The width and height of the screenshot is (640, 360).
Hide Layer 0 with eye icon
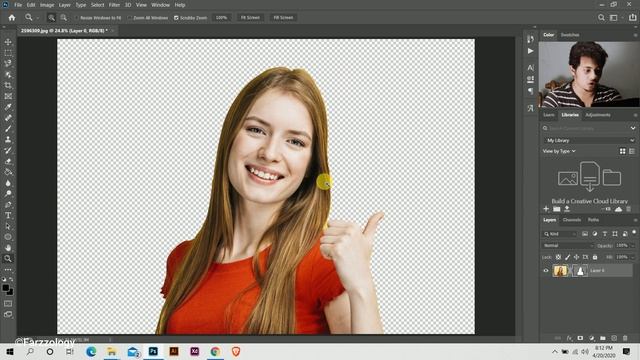(546, 270)
